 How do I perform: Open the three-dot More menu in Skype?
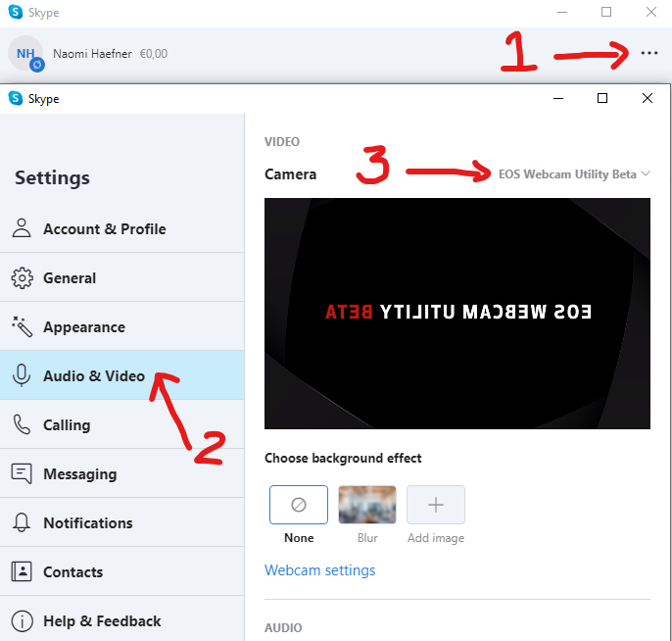[648, 53]
